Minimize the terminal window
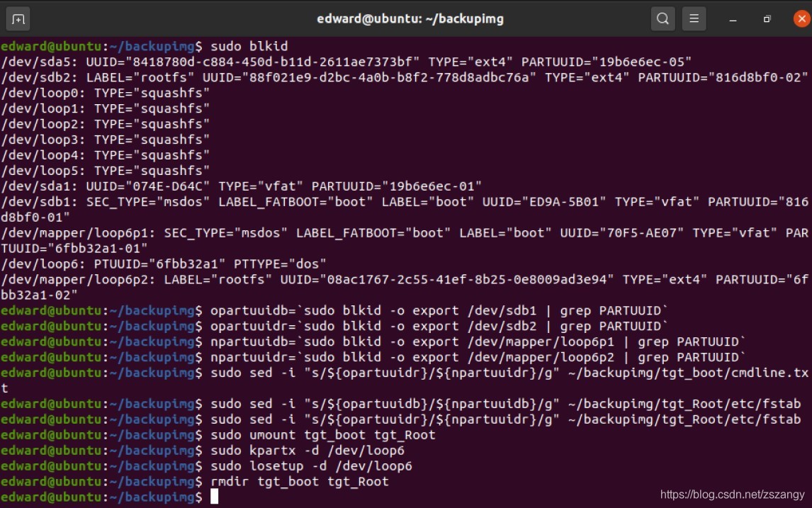This screenshot has width=812, height=508. coord(733,20)
